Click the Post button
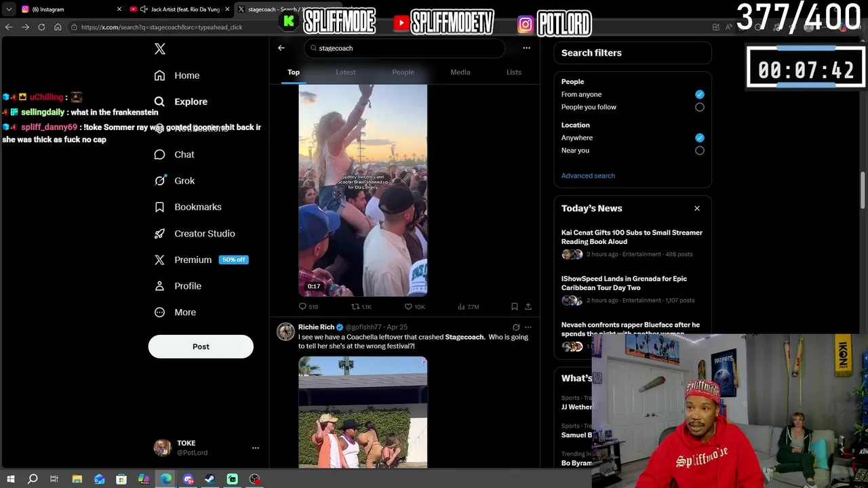 [201, 346]
